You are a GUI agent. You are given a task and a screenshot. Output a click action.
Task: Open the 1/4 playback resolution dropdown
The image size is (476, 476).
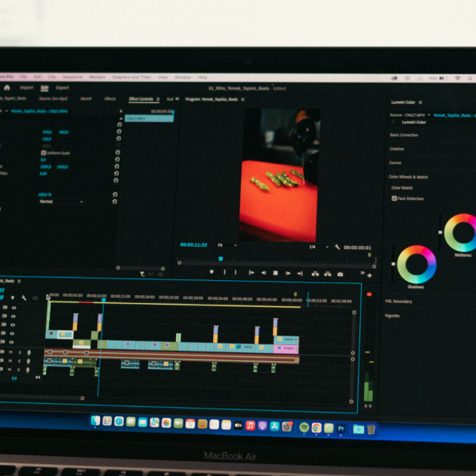[319, 247]
